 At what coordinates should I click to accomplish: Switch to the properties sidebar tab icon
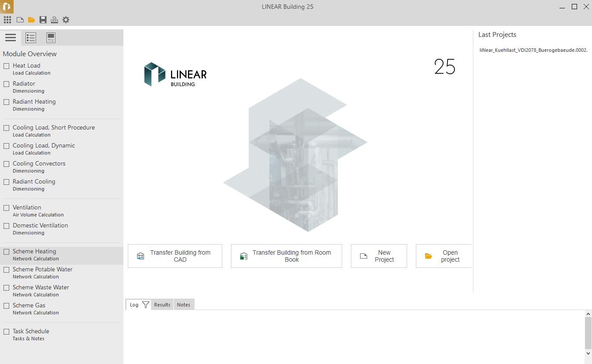(x=51, y=38)
